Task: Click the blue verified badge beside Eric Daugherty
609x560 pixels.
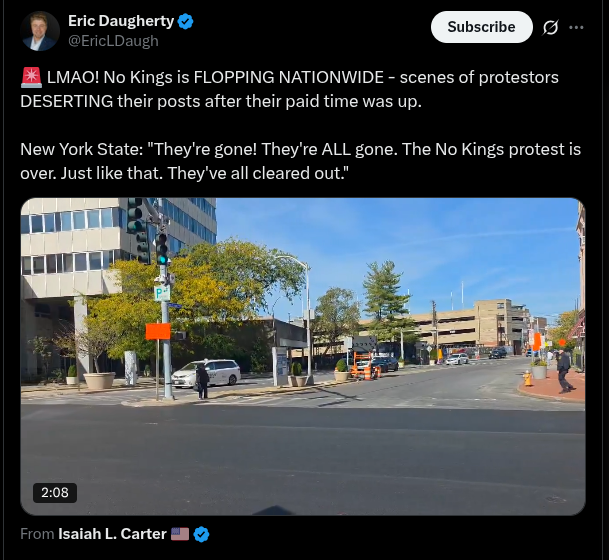Action: coord(186,21)
